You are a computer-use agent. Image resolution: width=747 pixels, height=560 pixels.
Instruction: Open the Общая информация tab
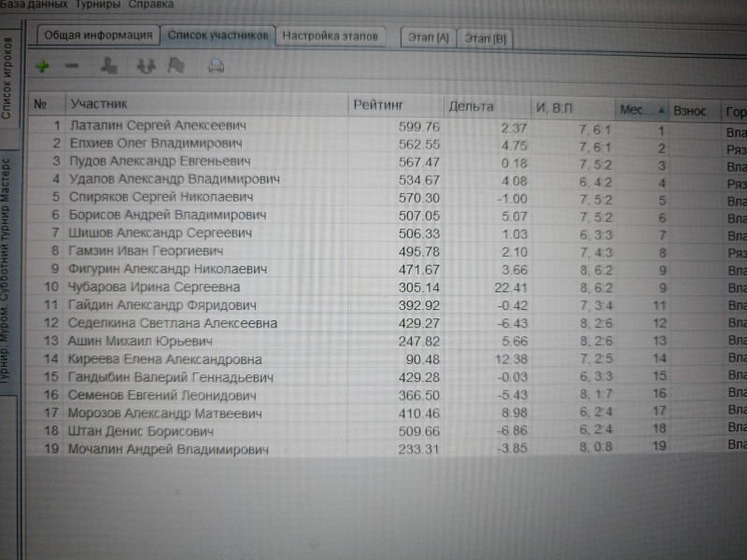tap(98, 35)
